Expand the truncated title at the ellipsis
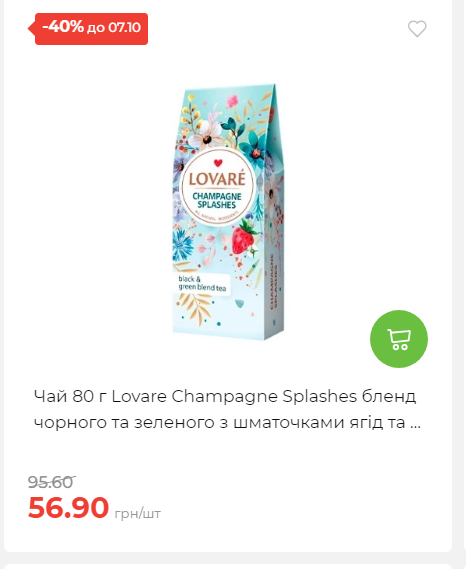The image size is (466, 569). 416,423
